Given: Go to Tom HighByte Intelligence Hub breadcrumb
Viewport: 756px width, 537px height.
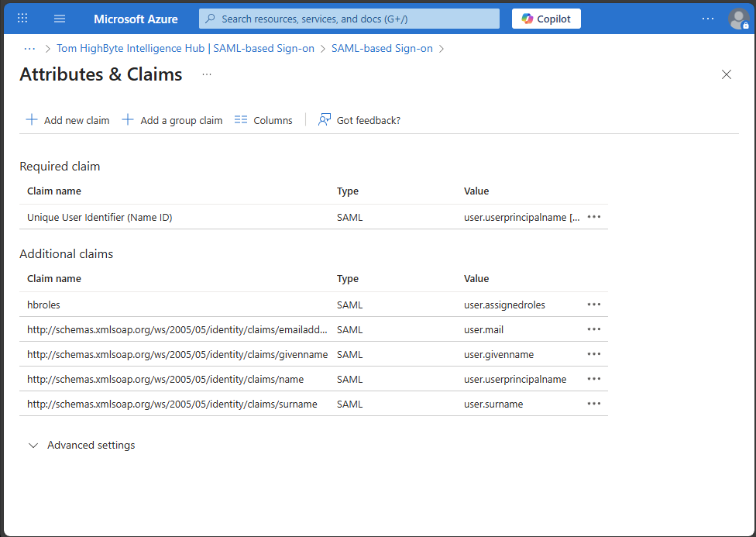Looking at the screenshot, I should coord(185,48).
